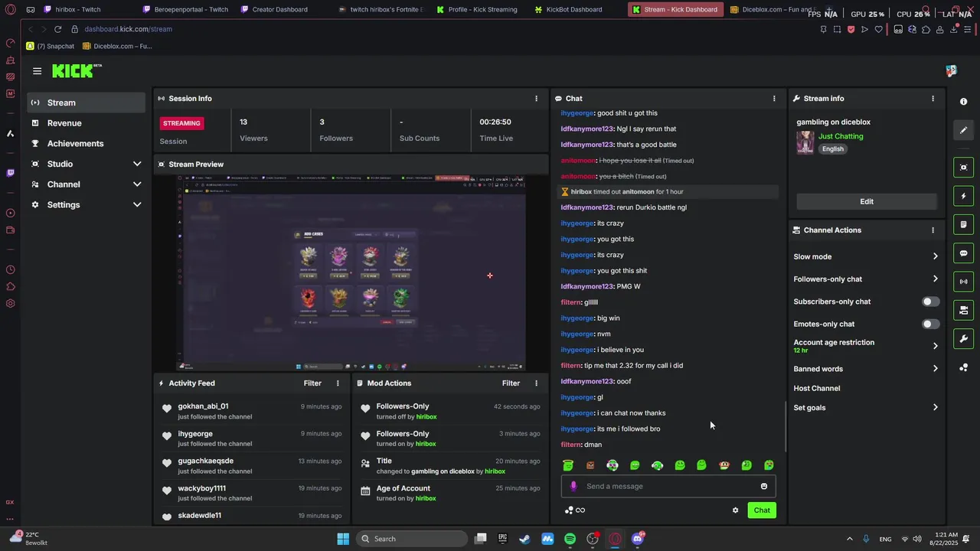Screen dimensions: 980x551
Task: Open the chat bubble icon in right toolbar
Action: (x=963, y=253)
